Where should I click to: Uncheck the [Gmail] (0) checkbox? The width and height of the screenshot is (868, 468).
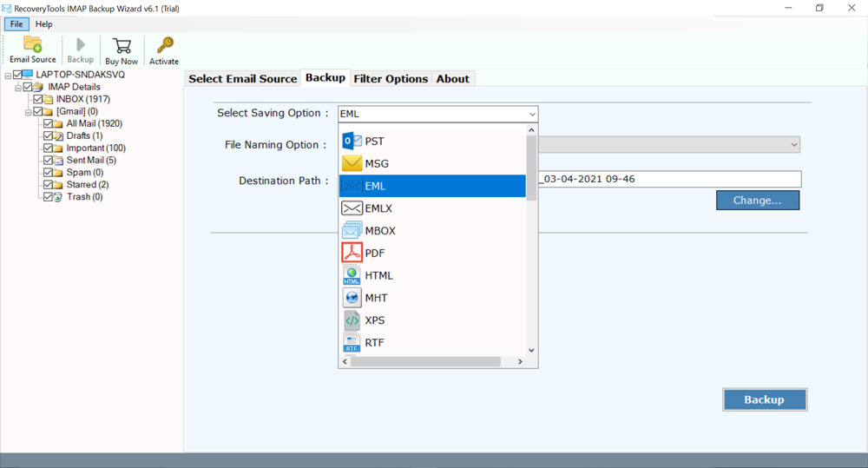tap(37, 111)
